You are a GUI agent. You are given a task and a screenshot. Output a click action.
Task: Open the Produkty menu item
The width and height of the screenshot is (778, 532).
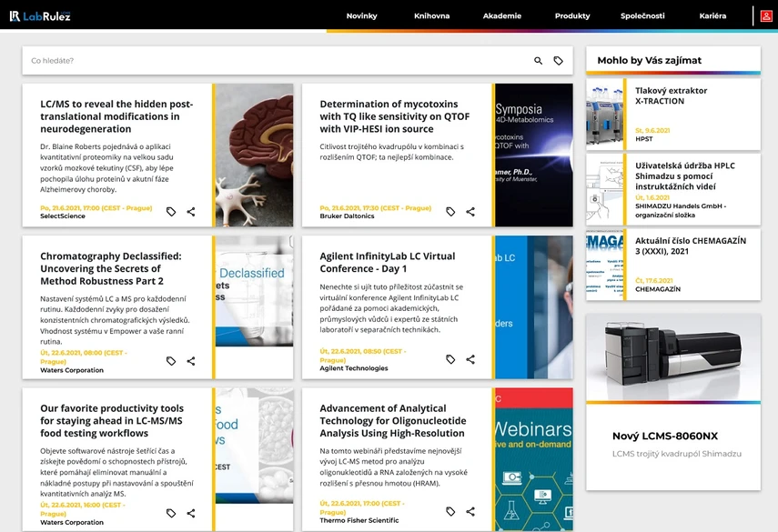pos(572,15)
